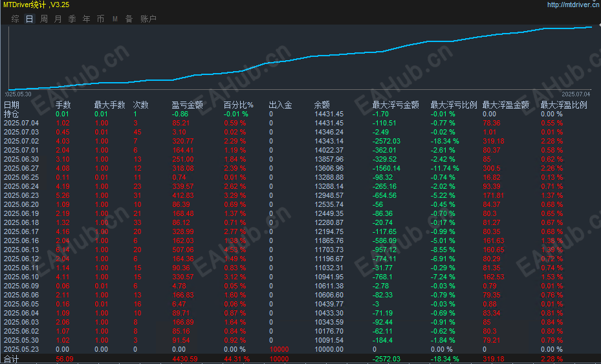This screenshot has width=601, height=364.
Task: Select the 2025.06.04 date row
Action: point(21,313)
